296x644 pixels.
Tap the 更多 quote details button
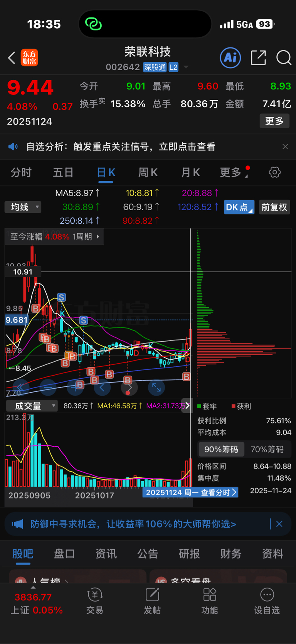[x=274, y=121]
